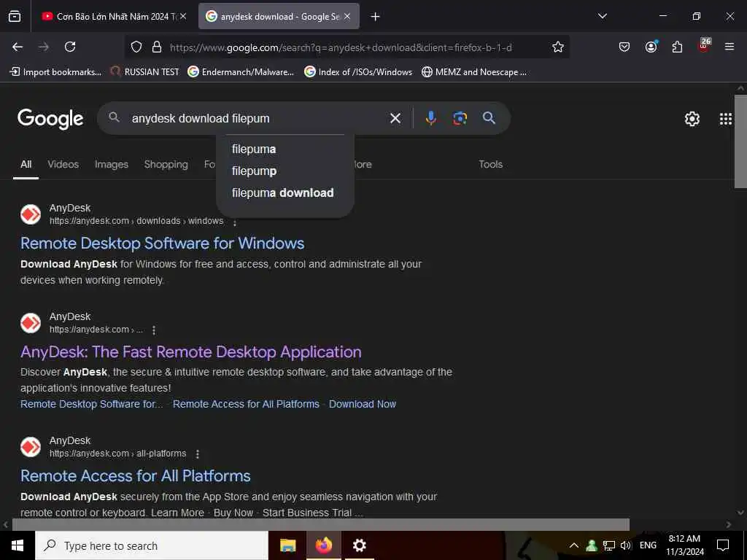Viewport: 747px width, 560px height.
Task: Open Import bookmarks bookmark
Action: (55, 72)
